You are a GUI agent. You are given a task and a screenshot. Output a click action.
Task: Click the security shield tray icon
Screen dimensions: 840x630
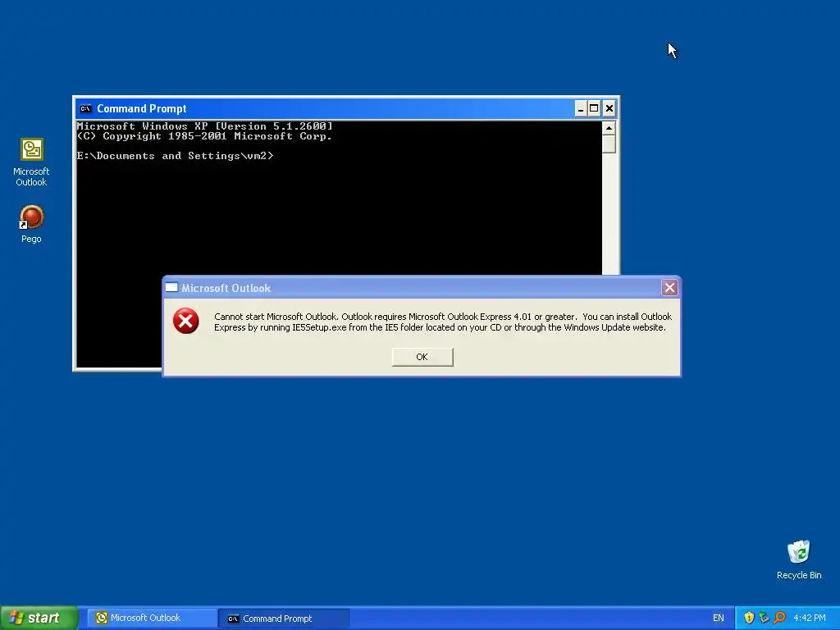(x=749, y=618)
